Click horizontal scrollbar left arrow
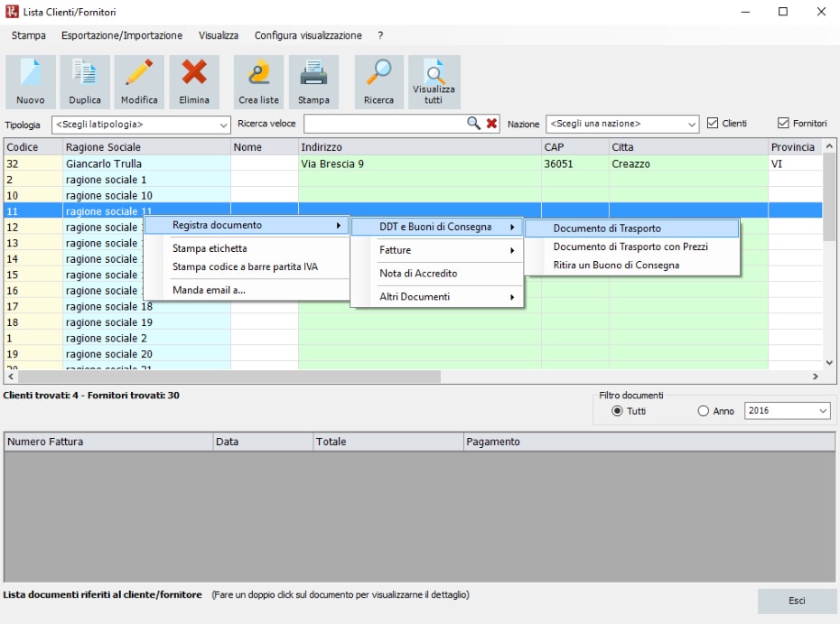The height and width of the screenshot is (624, 840). pyautogui.click(x=11, y=377)
